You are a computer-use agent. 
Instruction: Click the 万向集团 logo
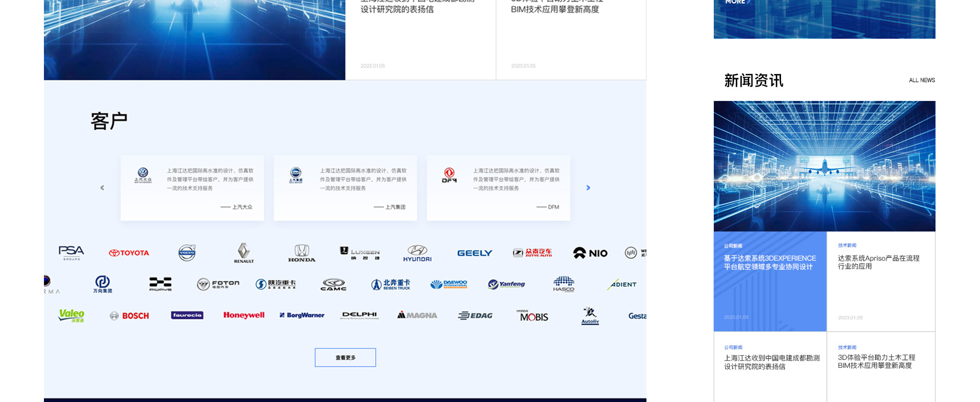coord(103,284)
